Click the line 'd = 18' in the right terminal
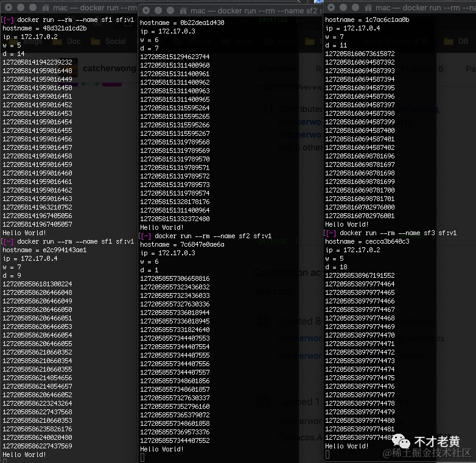This screenshot has width=476, height=463. coord(336,267)
